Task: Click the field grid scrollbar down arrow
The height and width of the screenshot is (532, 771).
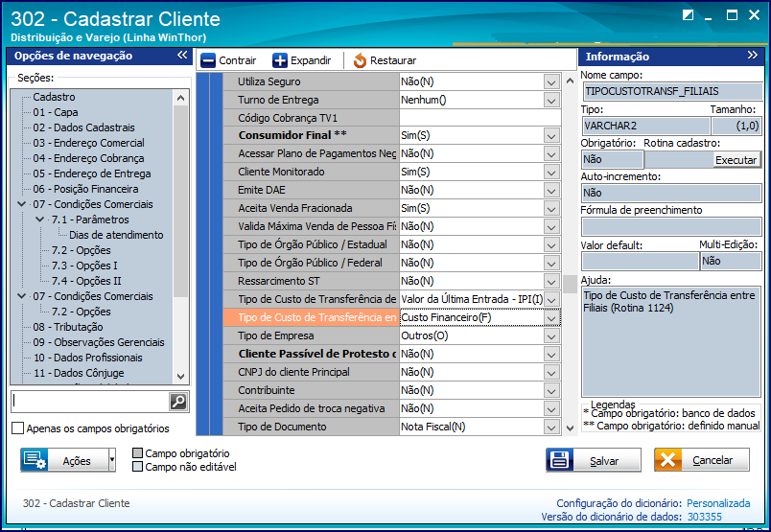Action: (x=570, y=428)
